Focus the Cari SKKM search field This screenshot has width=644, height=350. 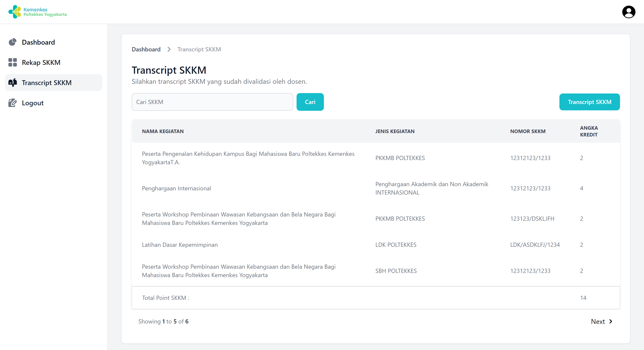[x=212, y=102]
